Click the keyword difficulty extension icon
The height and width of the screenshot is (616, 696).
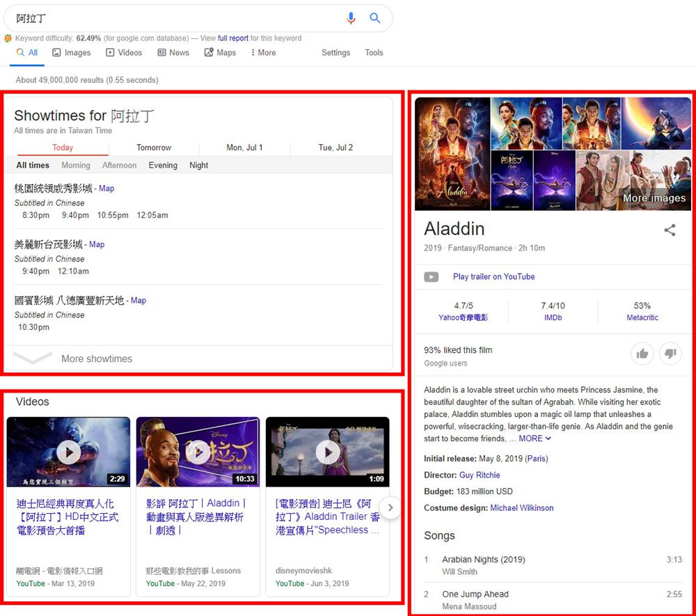pyautogui.click(x=8, y=38)
